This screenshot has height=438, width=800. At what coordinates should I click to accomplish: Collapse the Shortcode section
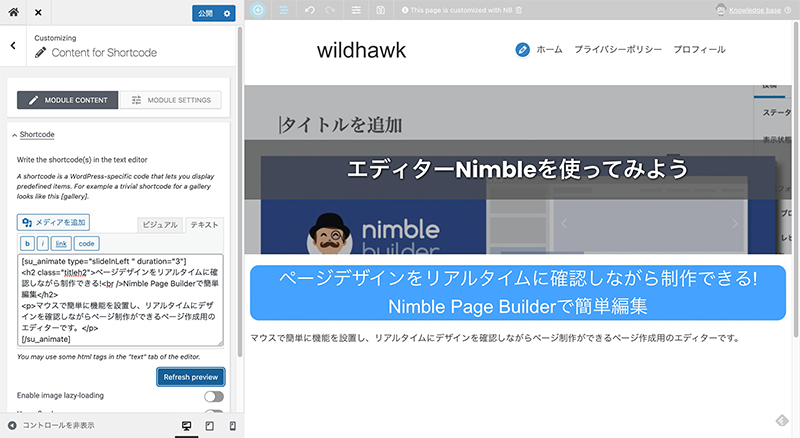[x=37, y=134]
